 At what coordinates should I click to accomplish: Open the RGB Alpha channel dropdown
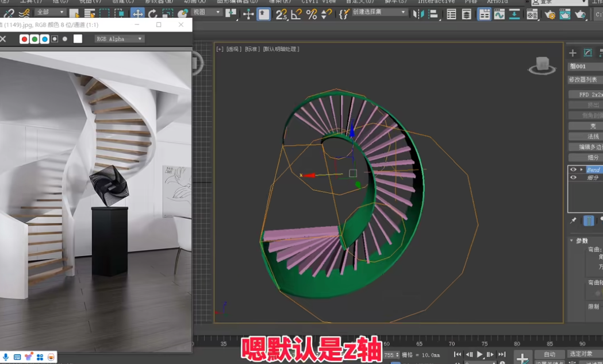120,39
